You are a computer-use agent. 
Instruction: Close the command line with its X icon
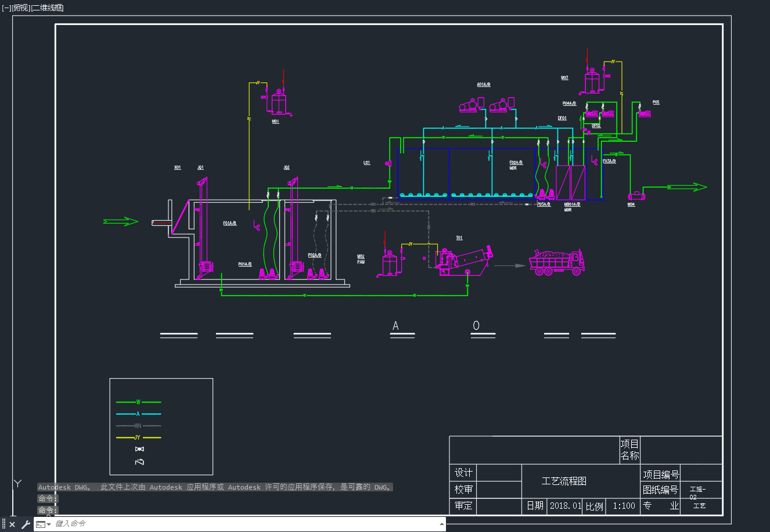(12, 524)
